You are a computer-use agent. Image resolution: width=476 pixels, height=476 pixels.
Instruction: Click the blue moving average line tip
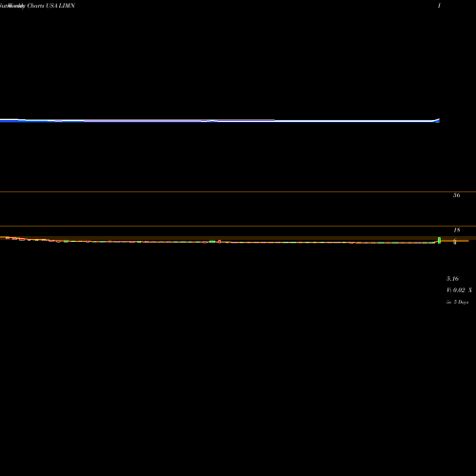(438, 120)
